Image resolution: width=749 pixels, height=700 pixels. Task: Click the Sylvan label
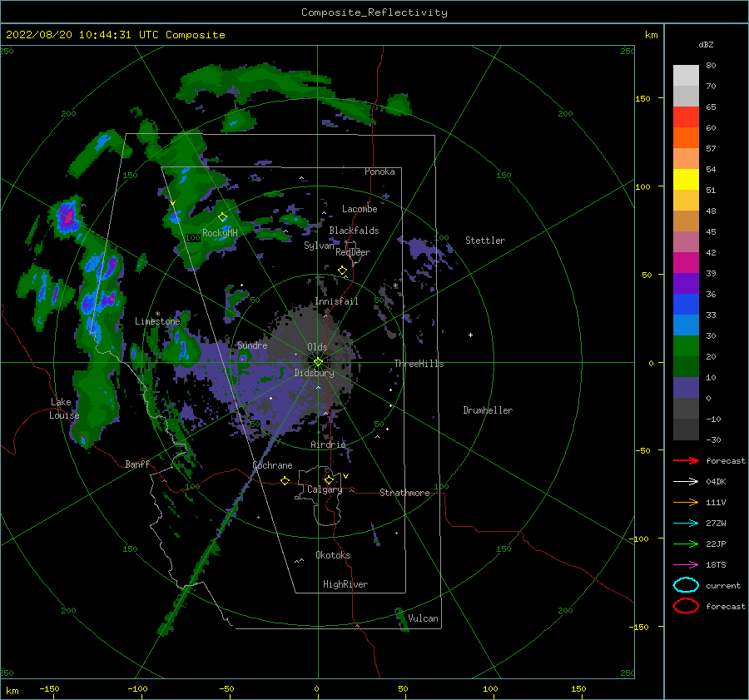[x=319, y=246]
